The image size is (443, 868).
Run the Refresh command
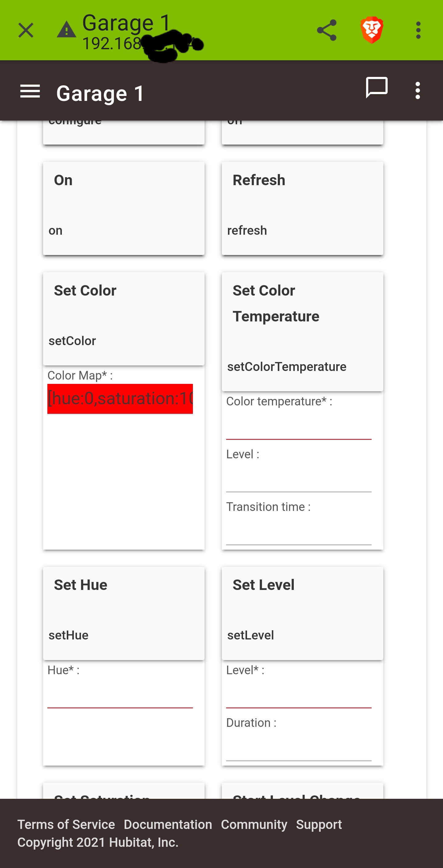[x=302, y=208]
